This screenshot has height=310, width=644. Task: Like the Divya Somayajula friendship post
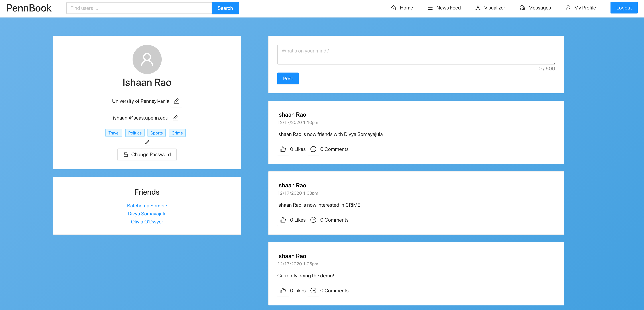283,149
